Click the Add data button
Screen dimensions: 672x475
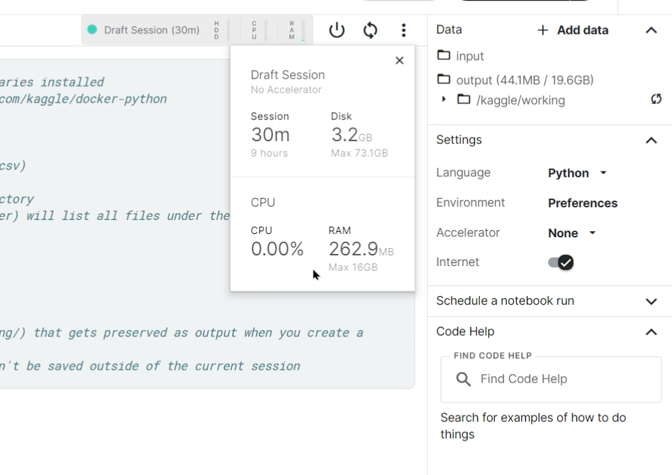tap(572, 30)
